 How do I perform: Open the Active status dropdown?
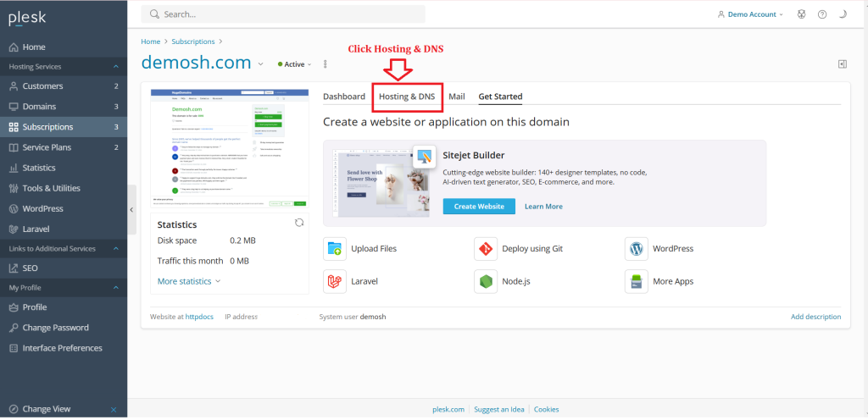(295, 64)
